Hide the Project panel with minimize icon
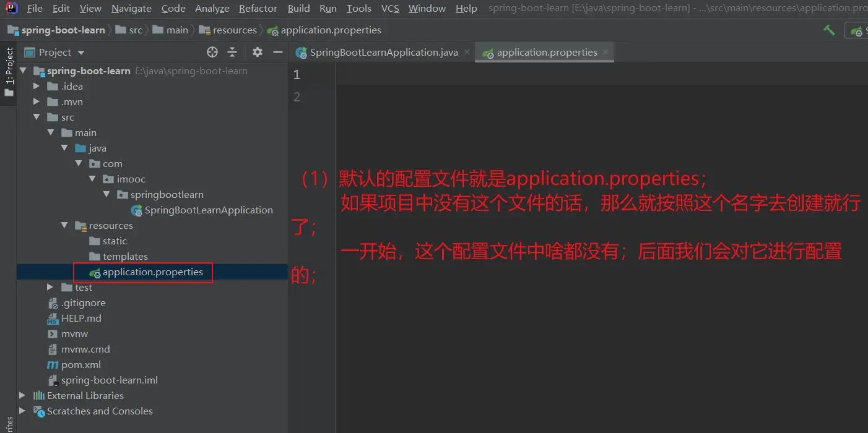868x433 pixels. [277, 52]
